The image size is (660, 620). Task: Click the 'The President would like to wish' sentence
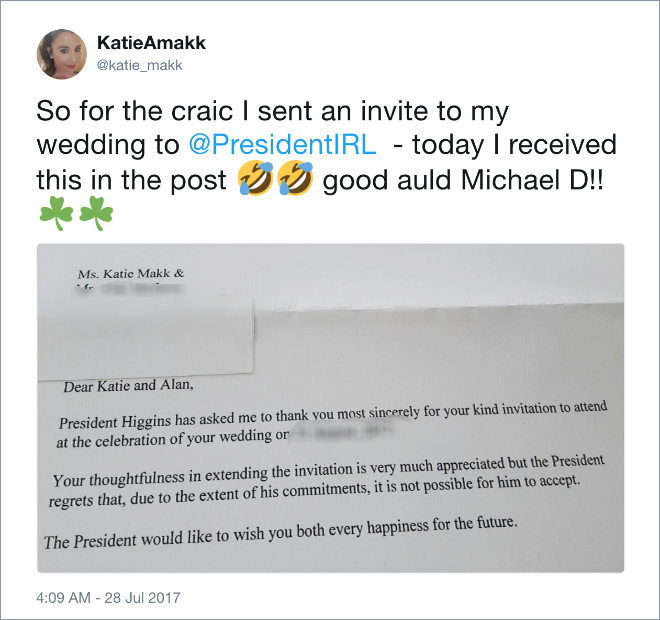coord(280,533)
